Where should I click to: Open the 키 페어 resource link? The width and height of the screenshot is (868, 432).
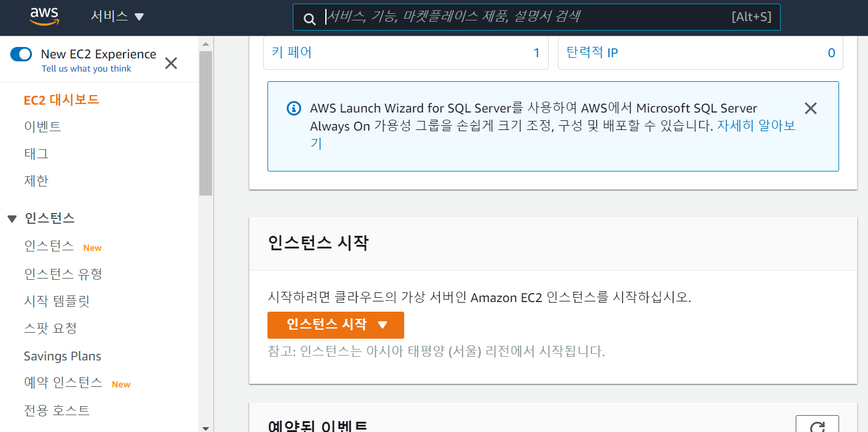(292, 52)
